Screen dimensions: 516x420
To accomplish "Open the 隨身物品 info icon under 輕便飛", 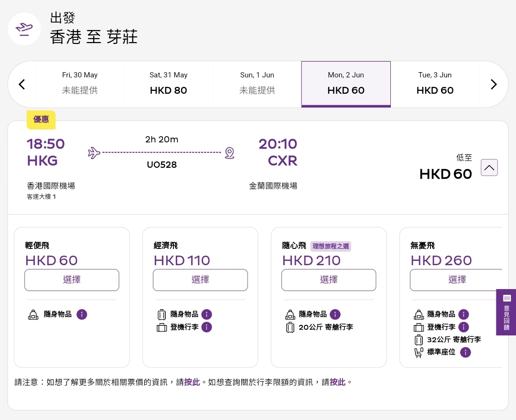I will click(82, 314).
